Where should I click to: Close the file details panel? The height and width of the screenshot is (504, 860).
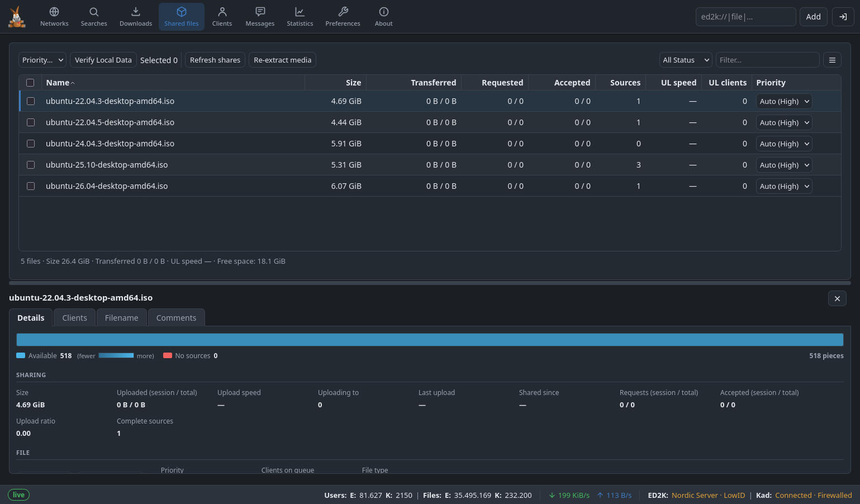[x=837, y=298]
